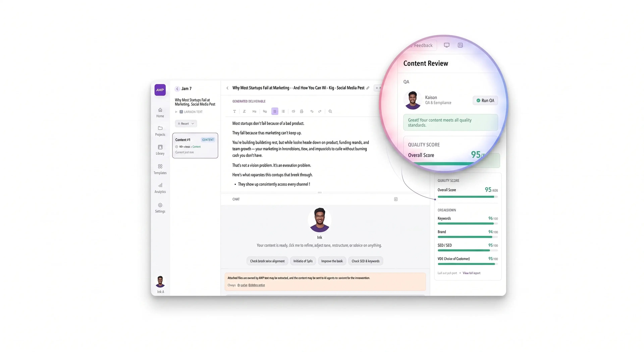Click the Run QA button

(485, 101)
